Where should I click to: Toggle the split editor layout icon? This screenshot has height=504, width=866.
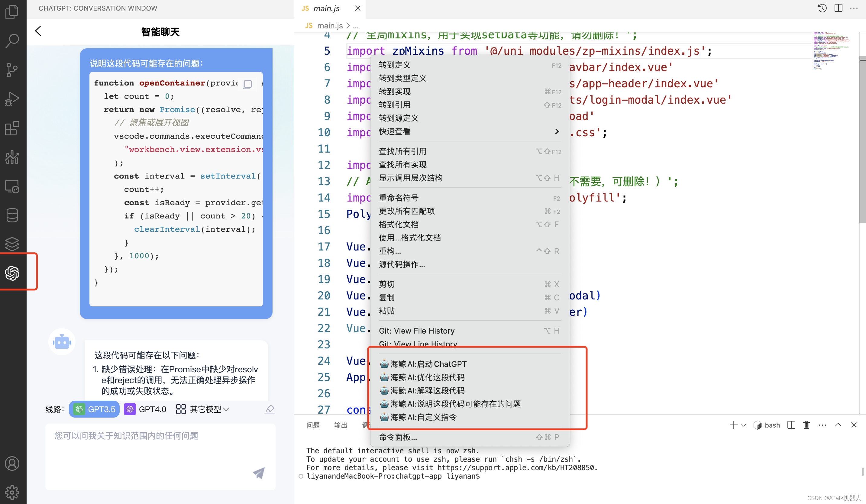point(839,8)
